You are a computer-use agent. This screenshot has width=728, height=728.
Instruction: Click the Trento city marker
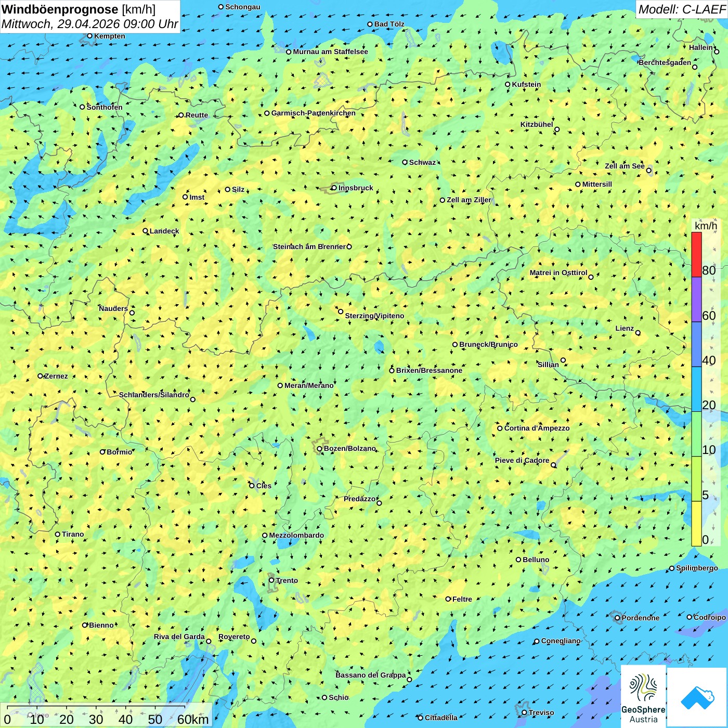pyautogui.click(x=271, y=580)
